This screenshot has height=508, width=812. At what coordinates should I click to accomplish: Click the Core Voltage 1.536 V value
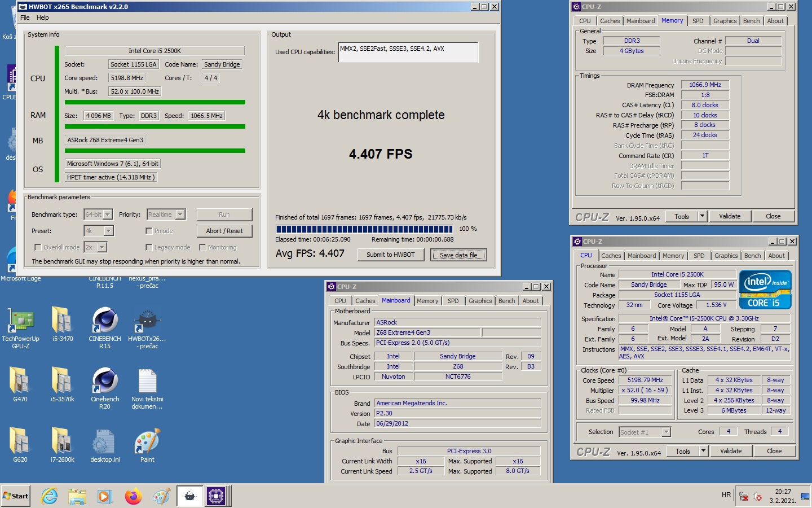(x=716, y=305)
